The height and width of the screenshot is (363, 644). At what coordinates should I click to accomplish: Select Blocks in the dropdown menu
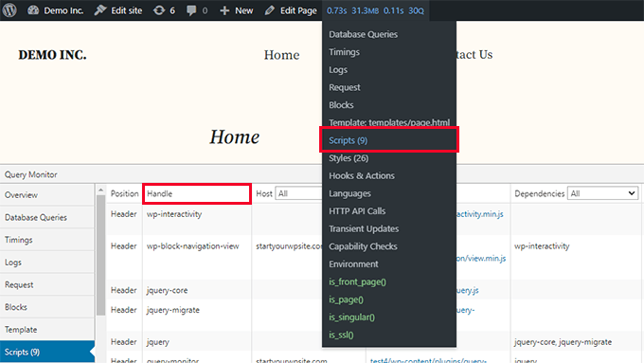click(341, 105)
